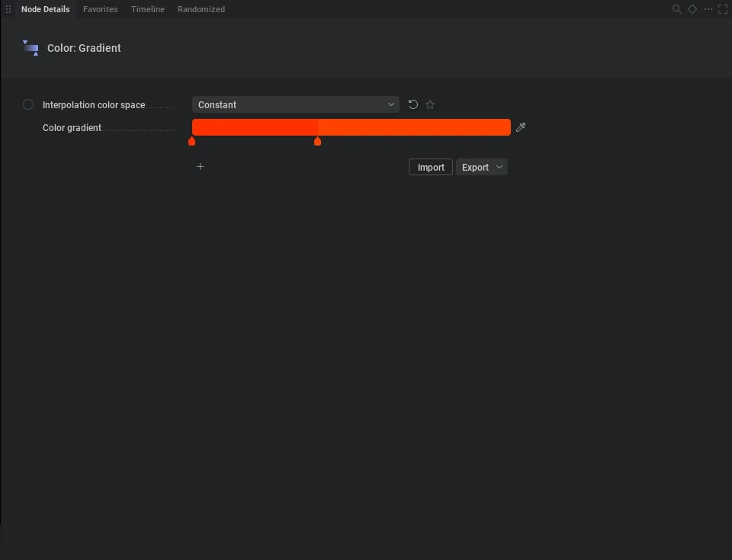Add a new gradient stop with plus
732x560 pixels.
201,167
